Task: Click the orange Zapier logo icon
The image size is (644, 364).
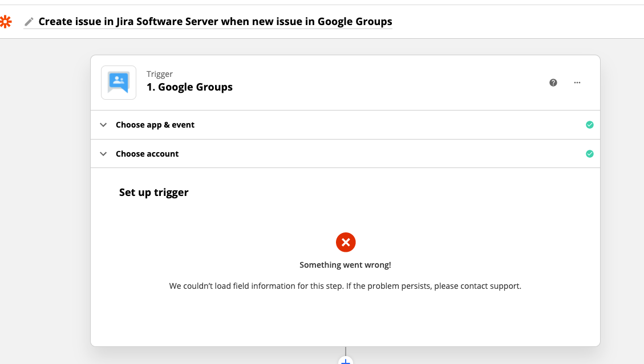Action: pyautogui.click(x=5, y=21)
